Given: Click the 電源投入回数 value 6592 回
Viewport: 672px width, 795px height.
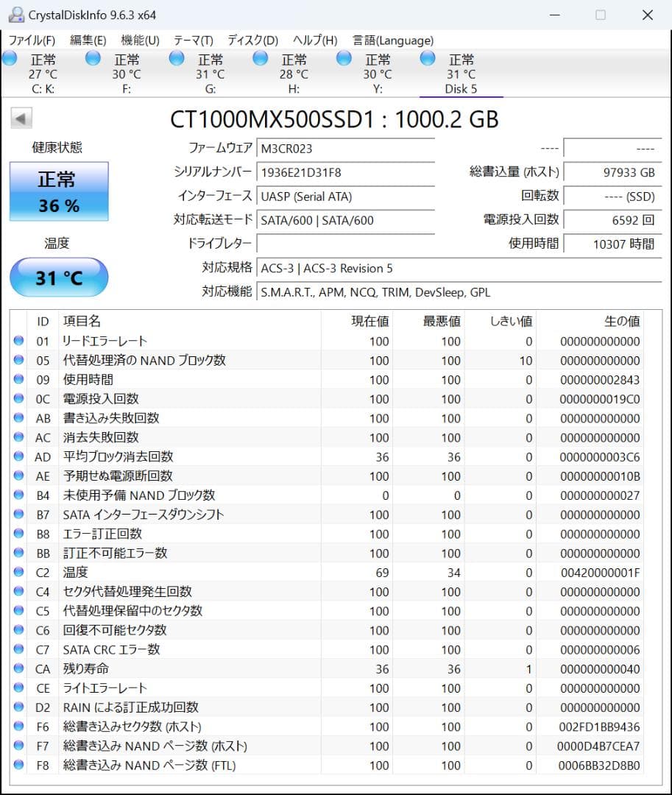Looking at the screenshot, I should pyautogui.click(x=612, y=220).
